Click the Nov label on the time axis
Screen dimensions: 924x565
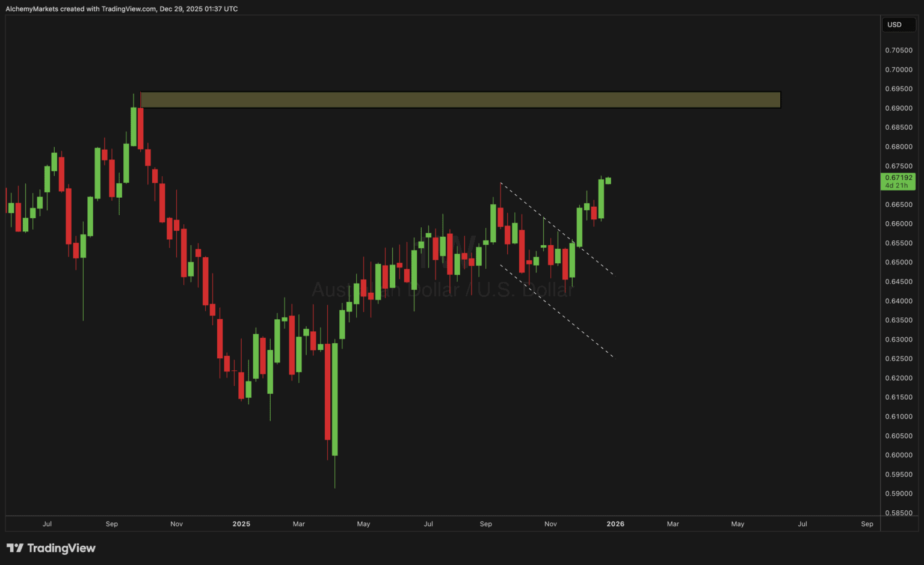(176, 524)
